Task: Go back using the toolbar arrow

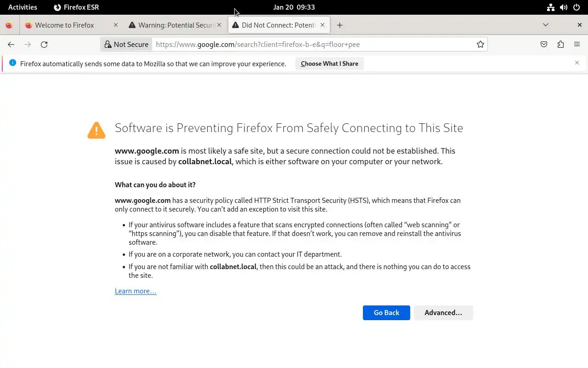Action: [11, 45]
